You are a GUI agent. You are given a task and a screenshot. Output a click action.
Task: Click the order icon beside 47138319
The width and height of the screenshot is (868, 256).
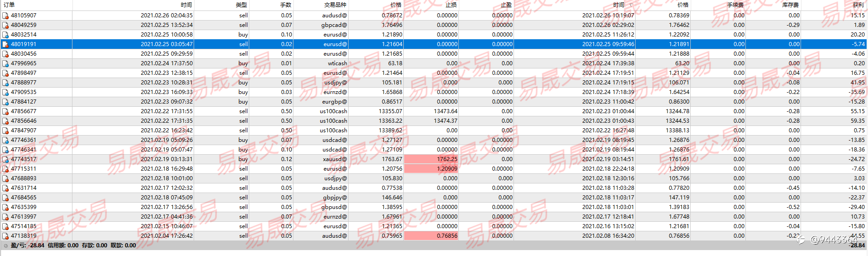5,236
